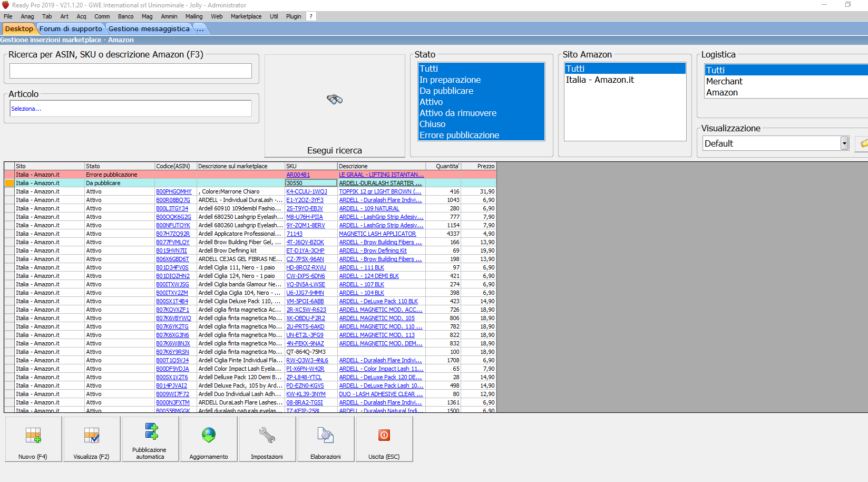
Task: Open description link ARDELL - 109 NATURAL
Action: pos(369,208)
